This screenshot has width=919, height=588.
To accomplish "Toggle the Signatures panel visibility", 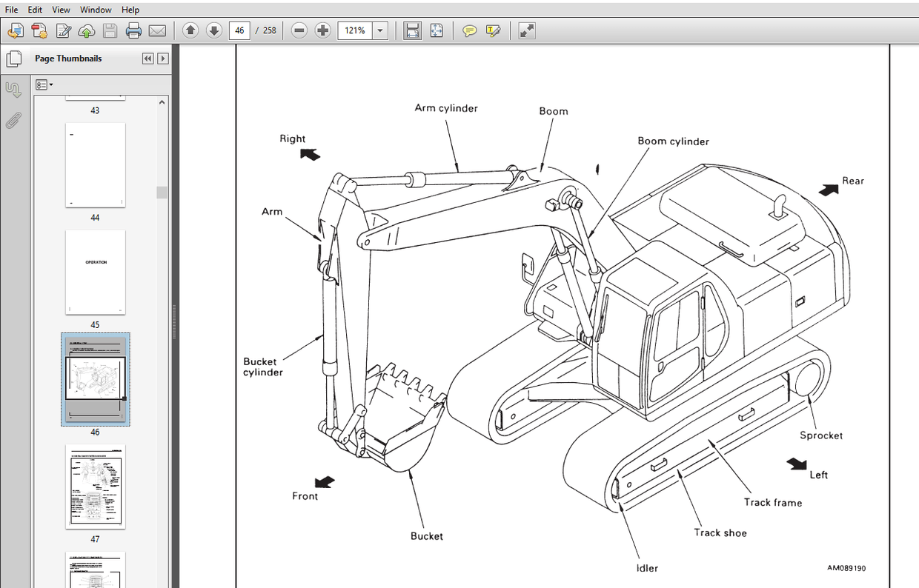I will (x=13, y=88).
